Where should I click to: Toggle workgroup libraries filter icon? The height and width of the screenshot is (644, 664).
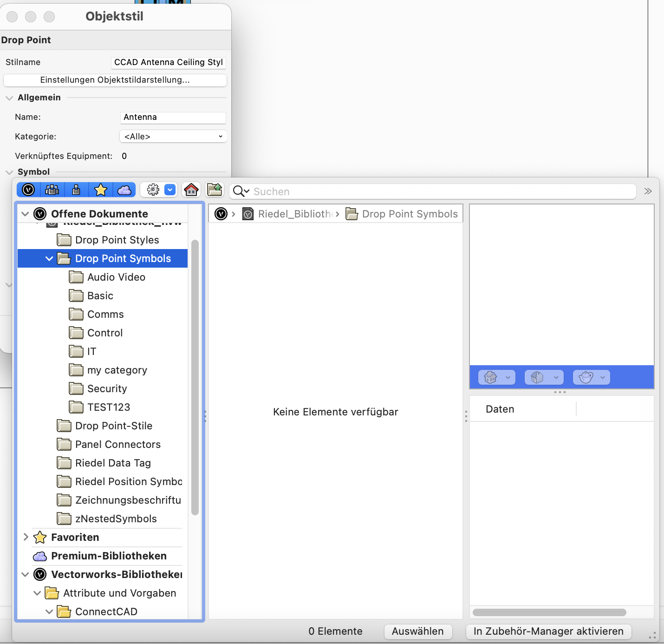52,190
